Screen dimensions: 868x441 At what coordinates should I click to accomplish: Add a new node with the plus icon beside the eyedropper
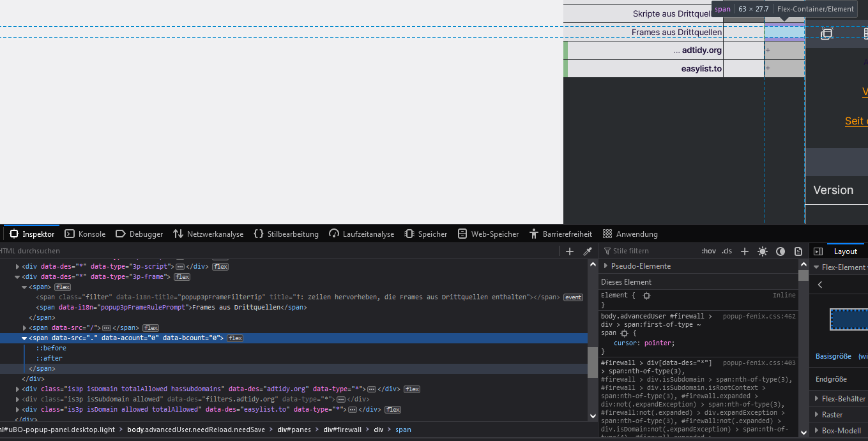[570, 251]
